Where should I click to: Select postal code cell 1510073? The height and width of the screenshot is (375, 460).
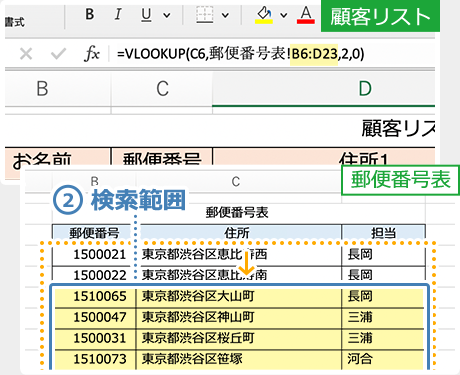pyautogui.click(x=95, y=359)
